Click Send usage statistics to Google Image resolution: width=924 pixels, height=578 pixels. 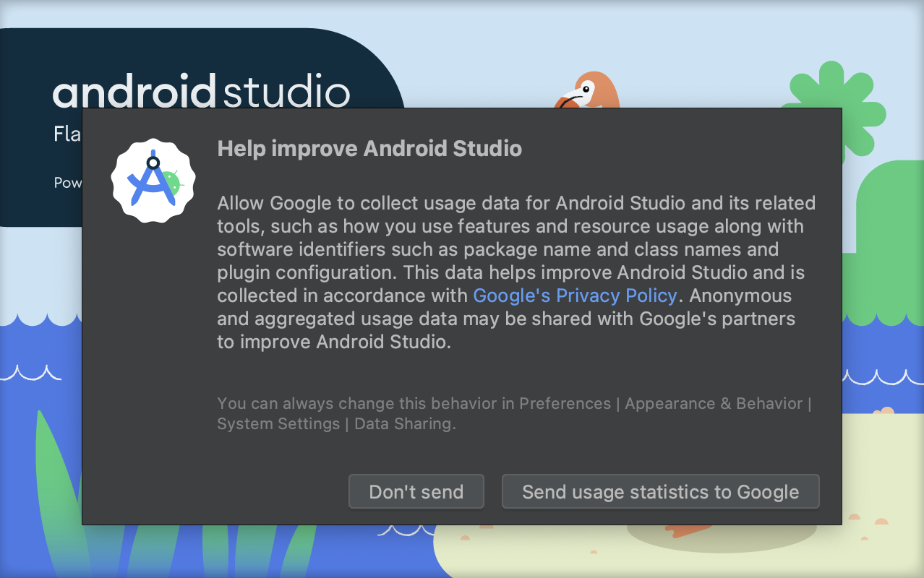(660, 492)
